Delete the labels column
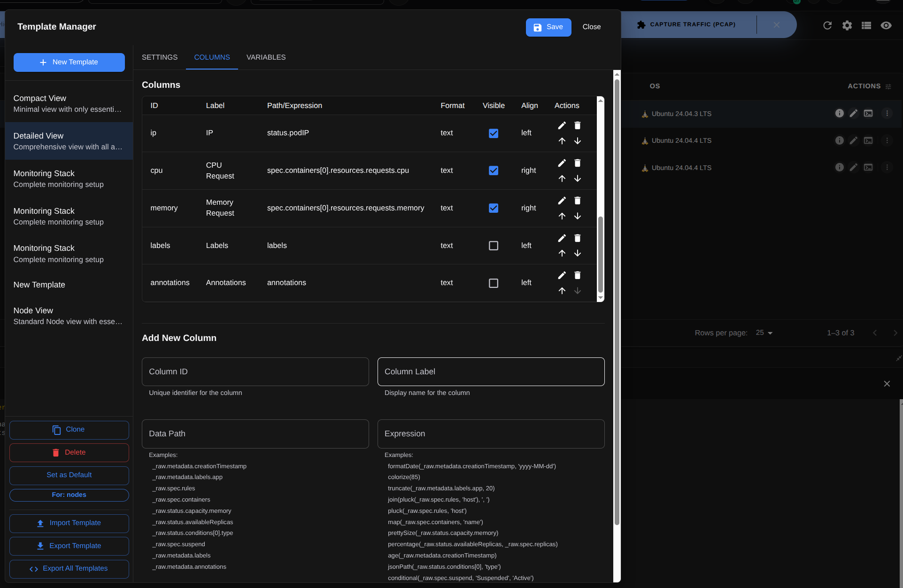903x588 pixels. pos(578,238)
